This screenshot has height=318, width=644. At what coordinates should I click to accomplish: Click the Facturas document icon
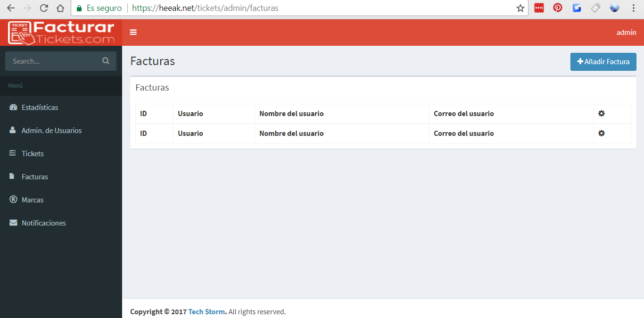(12, 176)
